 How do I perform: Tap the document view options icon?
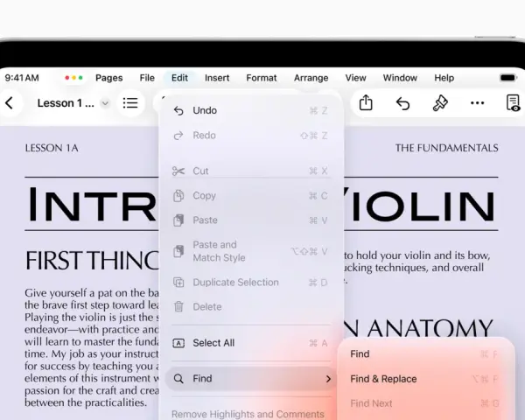513,103
